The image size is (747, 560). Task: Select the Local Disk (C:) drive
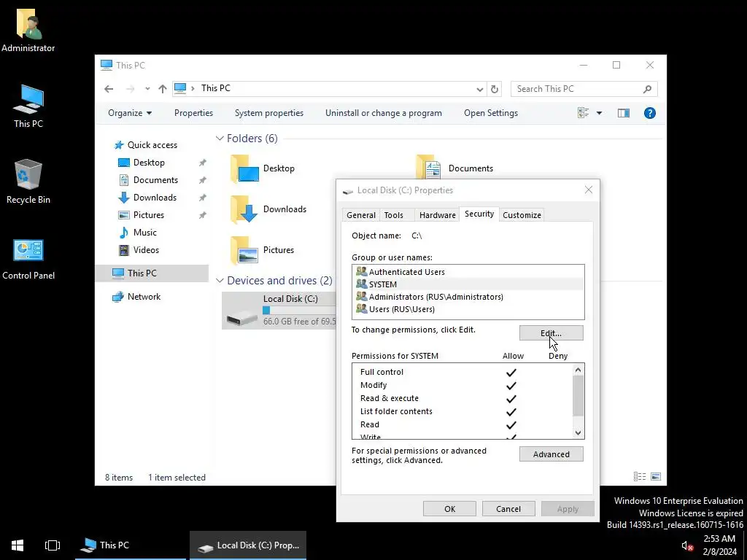[279, 310]
